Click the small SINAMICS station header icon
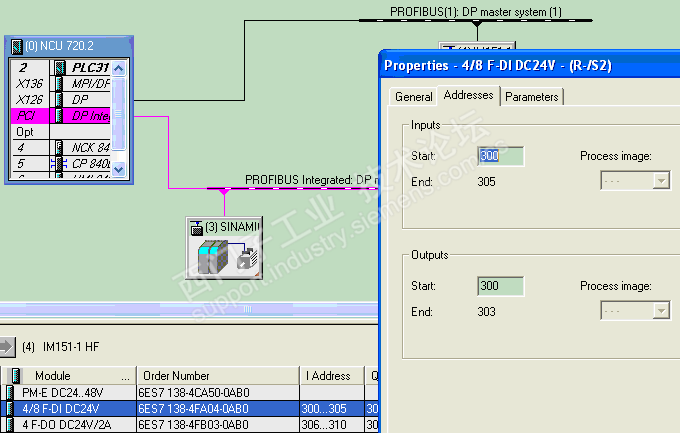Image resolution: width=680 pixels, height=433 pixels. pyautogui.click(x=197, y=227)
